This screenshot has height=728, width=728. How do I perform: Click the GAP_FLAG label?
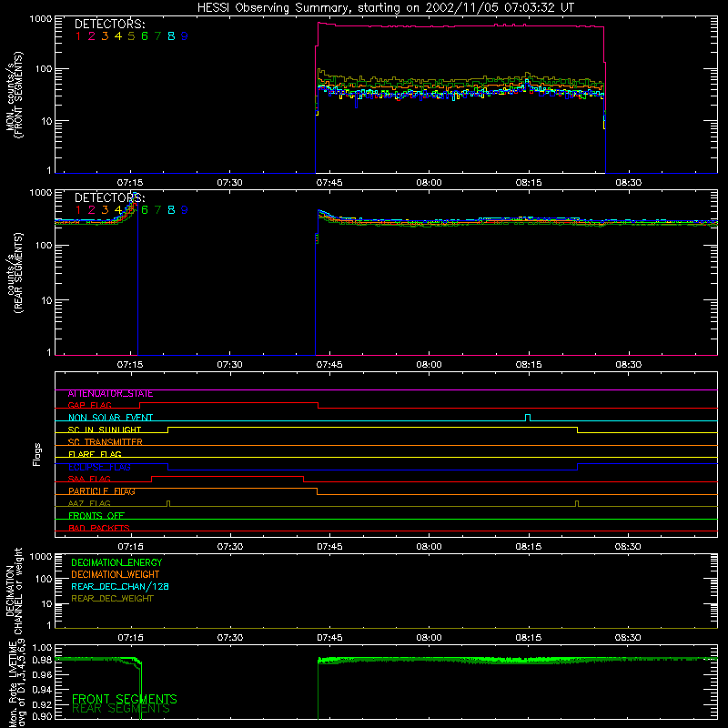(x=89, y=406)
